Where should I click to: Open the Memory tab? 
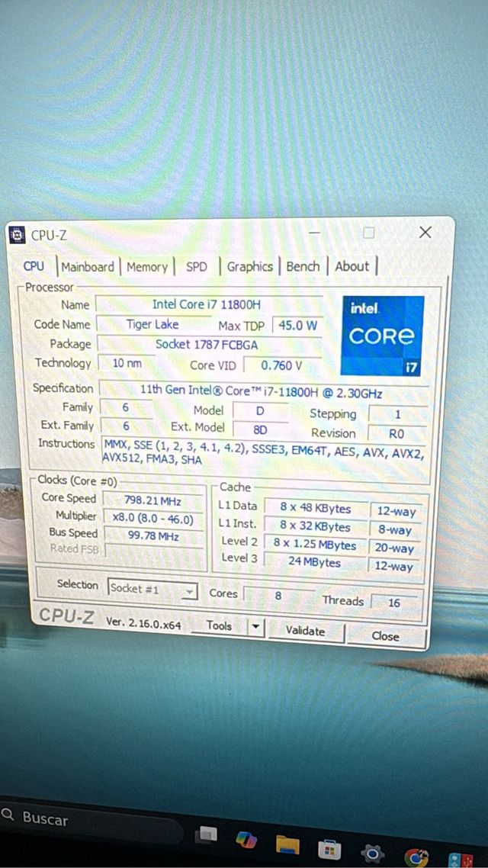[147, 267]
